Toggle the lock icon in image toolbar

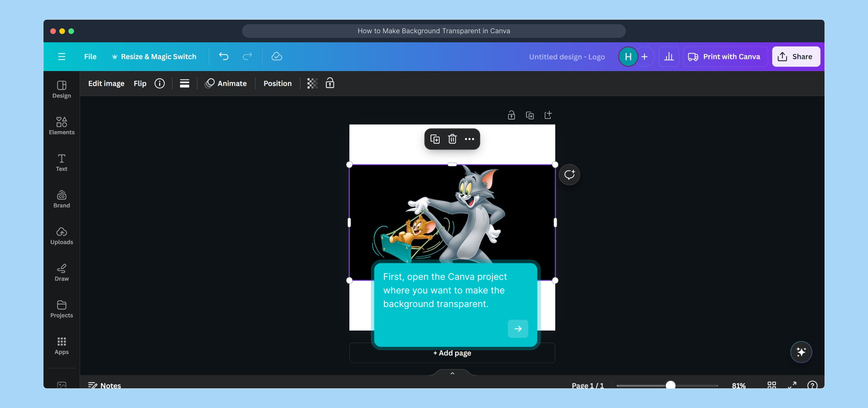[330, 83]
